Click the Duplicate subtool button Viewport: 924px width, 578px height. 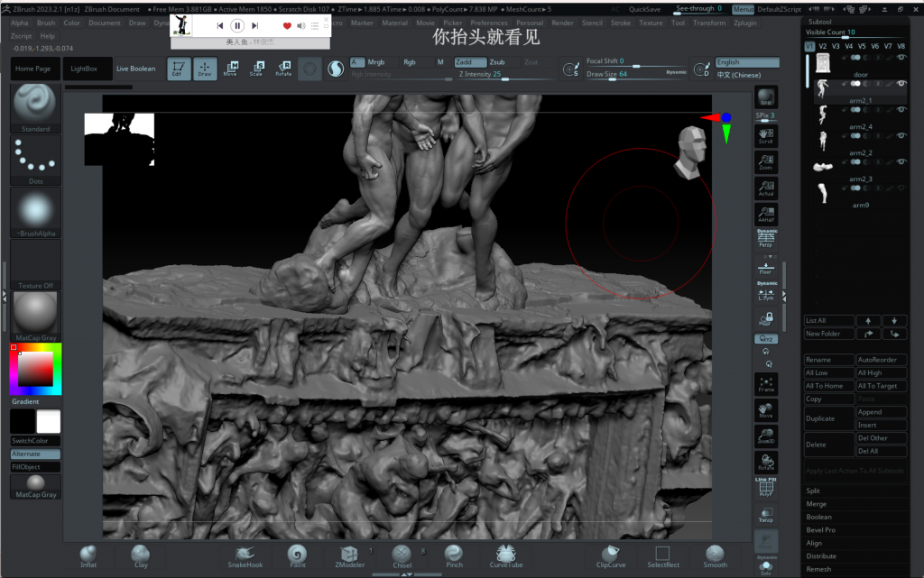(x=828, y=418)
